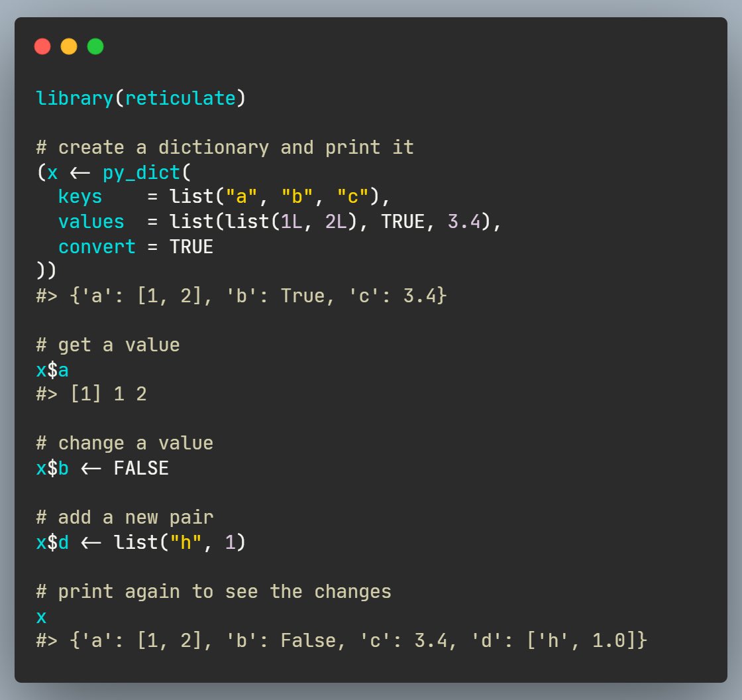Click TRUE after convert =
Viewport: 742px width, 700px height.
click(191, 247)
